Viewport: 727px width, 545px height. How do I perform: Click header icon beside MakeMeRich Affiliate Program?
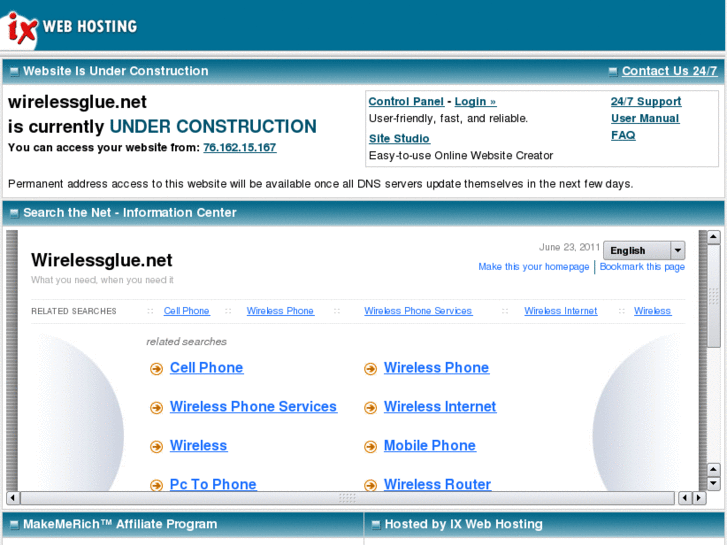(x=14, y=525)
